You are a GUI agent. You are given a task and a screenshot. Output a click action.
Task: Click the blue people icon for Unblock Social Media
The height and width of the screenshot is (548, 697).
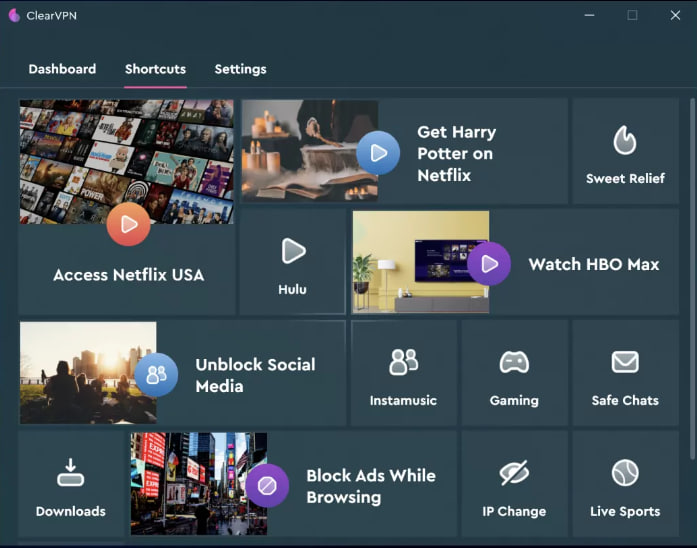[x=156, y=375]
